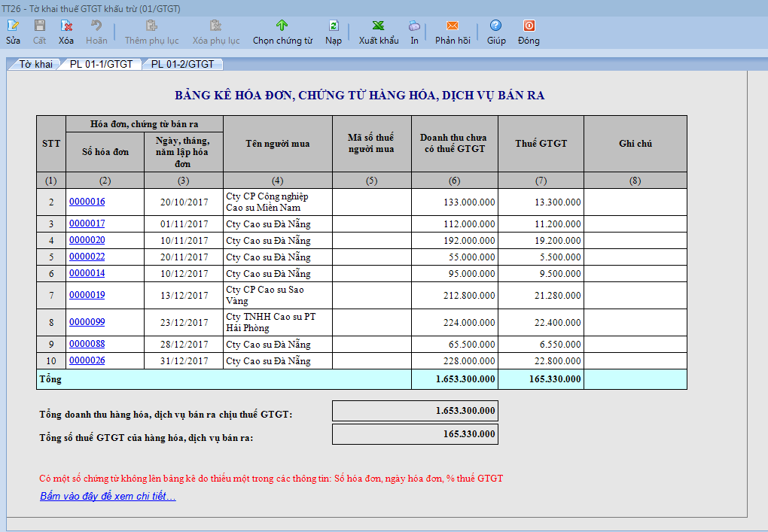Click revenue cell 133.000.000
This screenshot has width=768, height=532.
pyautogui.click(x=455, y=202)
